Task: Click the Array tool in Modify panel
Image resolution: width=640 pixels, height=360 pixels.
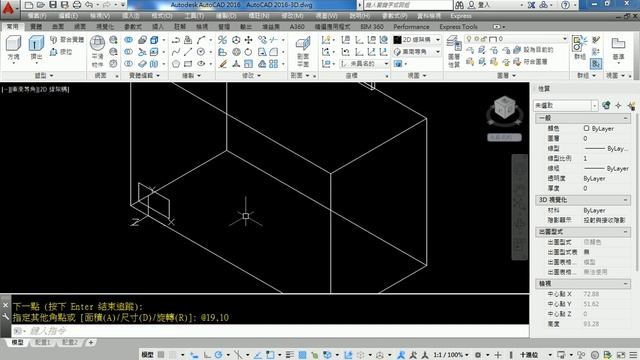Action: point(273,64)
